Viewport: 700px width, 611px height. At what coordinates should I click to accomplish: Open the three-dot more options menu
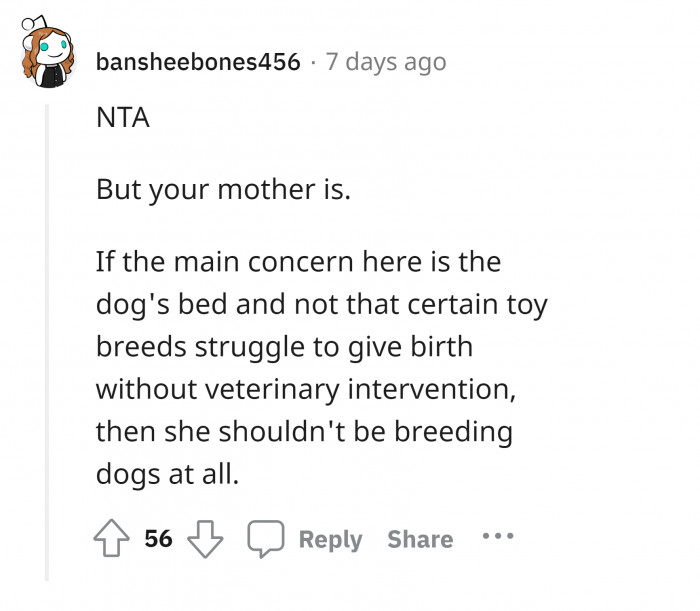(x=497, y=537)
